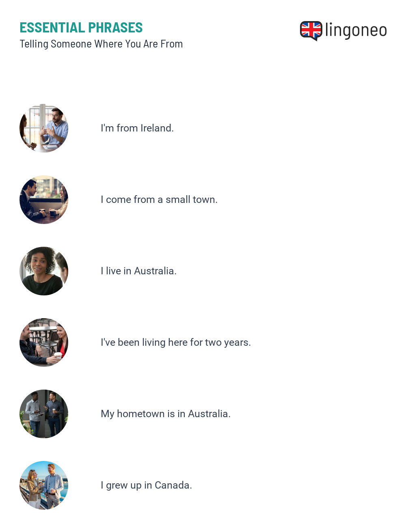Viewport: 406px width, 532px height.
Task: Select the two men standing photo thumbnail
Action: tap(44, 414)
